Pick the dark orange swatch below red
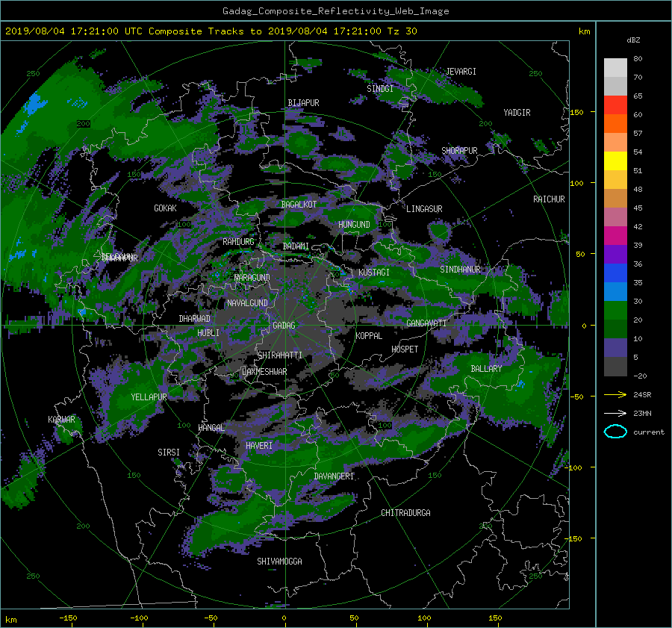672x628 pixels. pyautogui.click(x=615, y=123)
